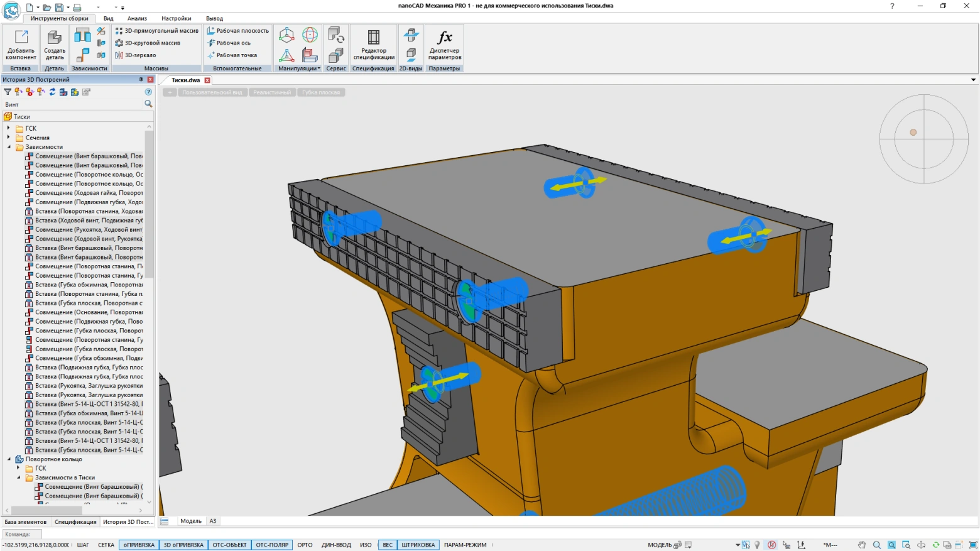This screenshot has height=551, width=980.
Task: Toggle ОРТО mode in status bar
Action: pos(305,545)
